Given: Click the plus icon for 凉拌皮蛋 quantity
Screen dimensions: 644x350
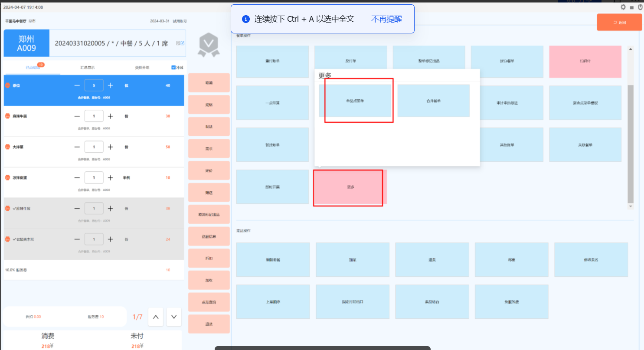Looking at the screenshot, I should 110,177.
